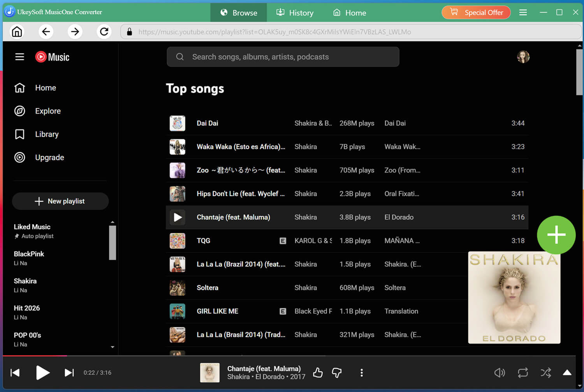Select the TQG song title
This screenshot has height=392, width=584.
point(204,241)
